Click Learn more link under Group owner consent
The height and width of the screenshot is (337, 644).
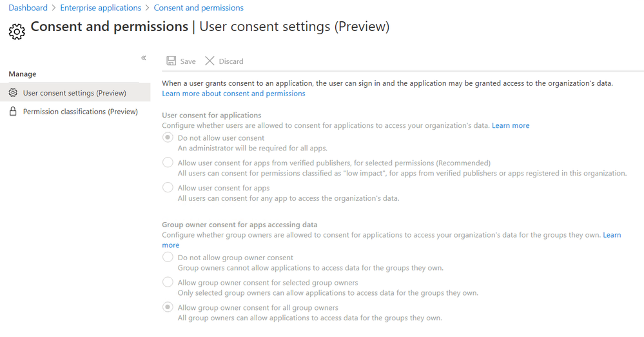click(x=612, y=235)
